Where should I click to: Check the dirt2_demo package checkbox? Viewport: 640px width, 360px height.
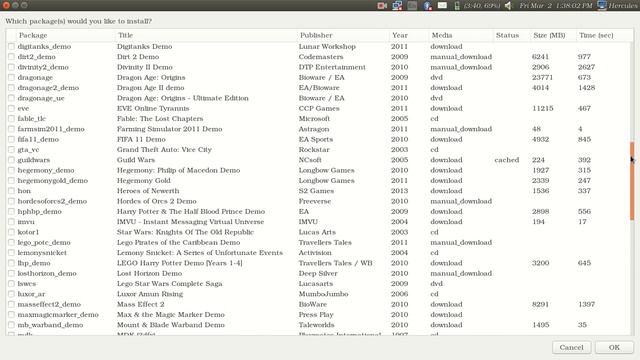coord(11,57)
